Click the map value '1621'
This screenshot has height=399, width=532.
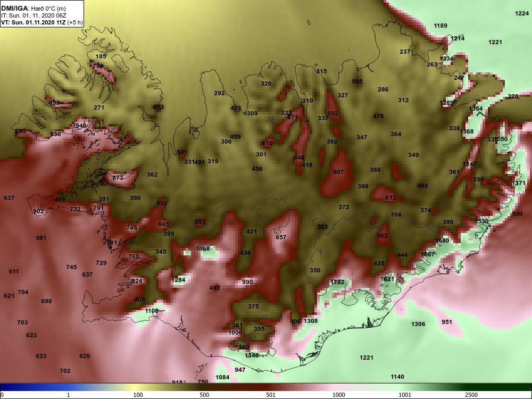click(x=387, y=279)
